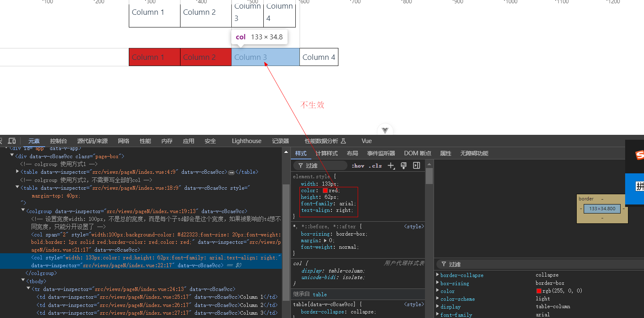Select the 布局 Layout sub-tab
Screen dimensions: 644x318
point(352,153)
